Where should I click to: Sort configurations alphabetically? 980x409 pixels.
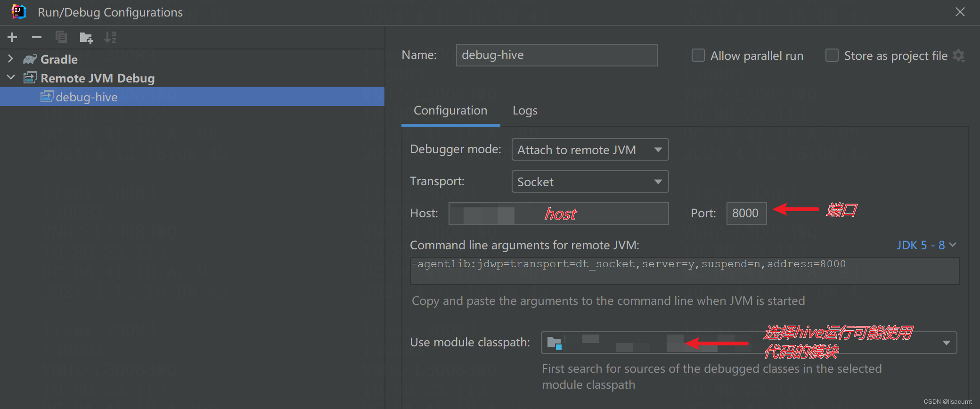pos(110,37)
